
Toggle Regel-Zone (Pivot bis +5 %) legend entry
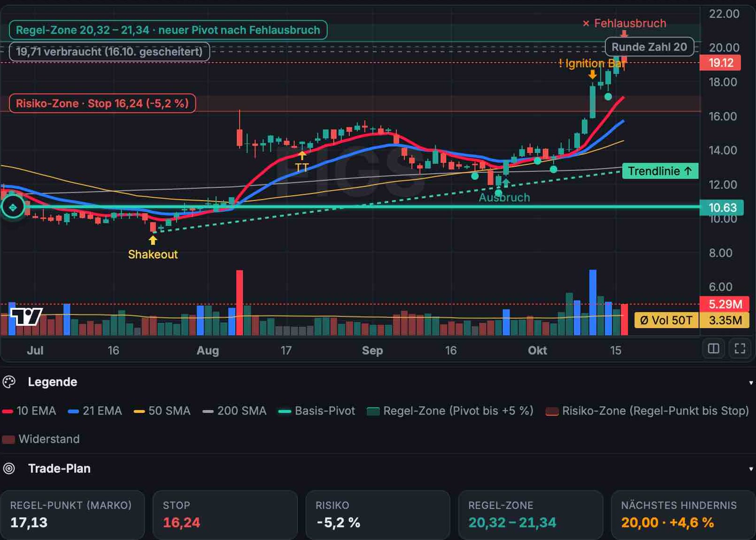click(x=450, y=411)
